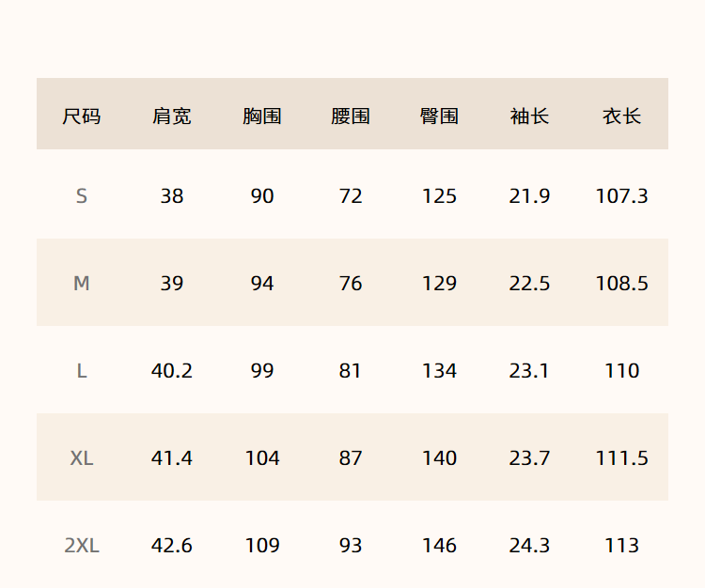Click sleeve length value 23.1
Viewport: 705px width, 588px height.
click(529, 371)
